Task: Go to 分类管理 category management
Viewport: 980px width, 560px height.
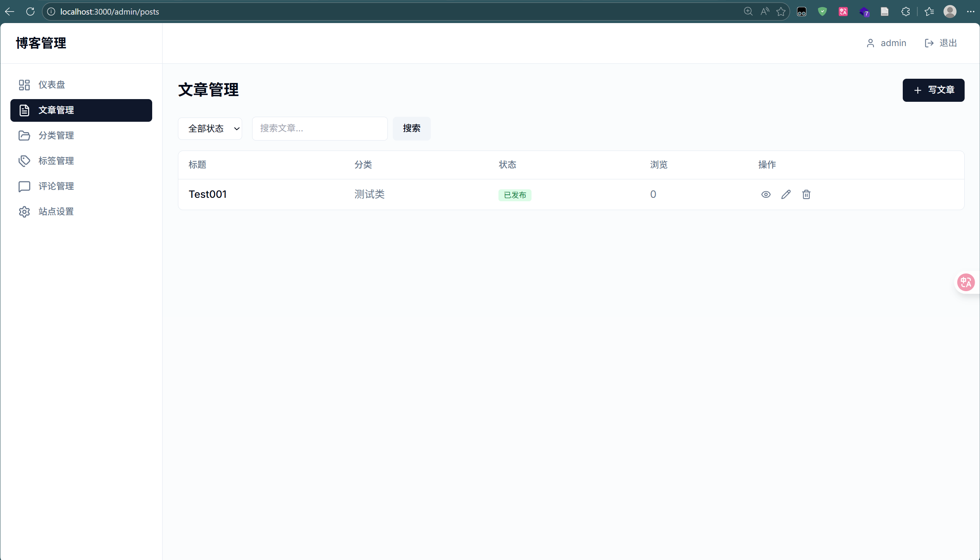Action: (x=56, y=135)
